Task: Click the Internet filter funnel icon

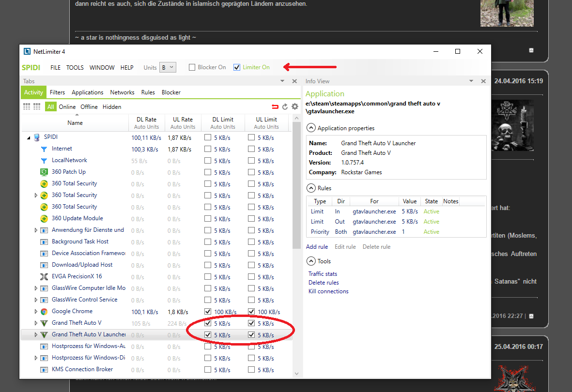Action: (x=44, y=149)
